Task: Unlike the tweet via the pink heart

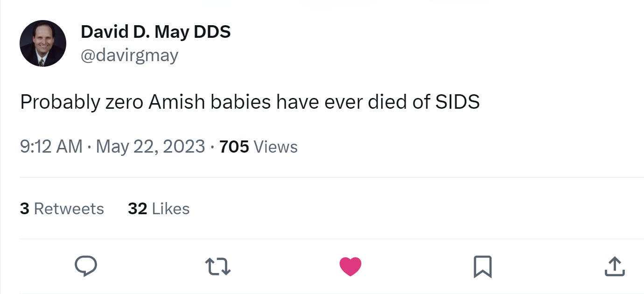Action: pyautogui.click(x=350, y=266)
